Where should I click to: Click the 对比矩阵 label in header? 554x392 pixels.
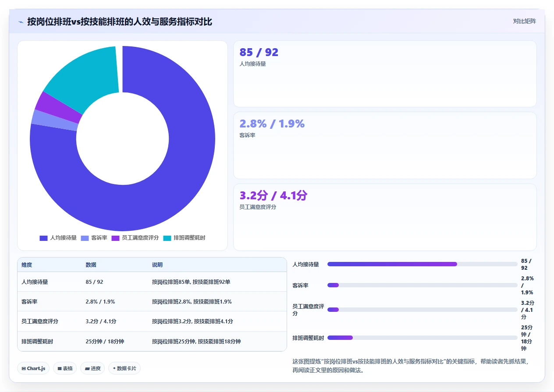[x=524, y=21]
